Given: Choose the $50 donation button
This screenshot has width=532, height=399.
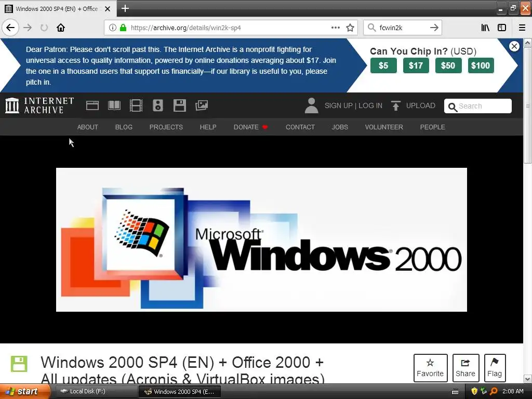Looking at the screenshot, I should click(x=448, y=65).
